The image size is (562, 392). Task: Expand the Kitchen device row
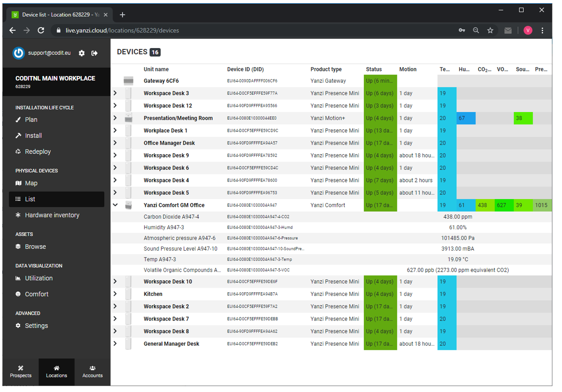tap(115, 294)
